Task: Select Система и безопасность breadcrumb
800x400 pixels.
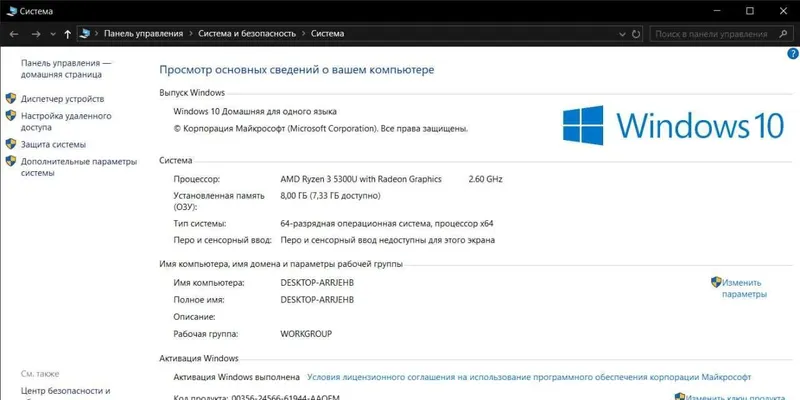Action: coord(247,34)
